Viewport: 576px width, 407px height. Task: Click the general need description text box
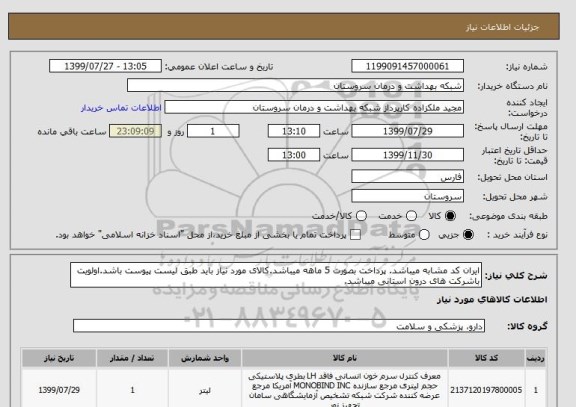[276, 275]
